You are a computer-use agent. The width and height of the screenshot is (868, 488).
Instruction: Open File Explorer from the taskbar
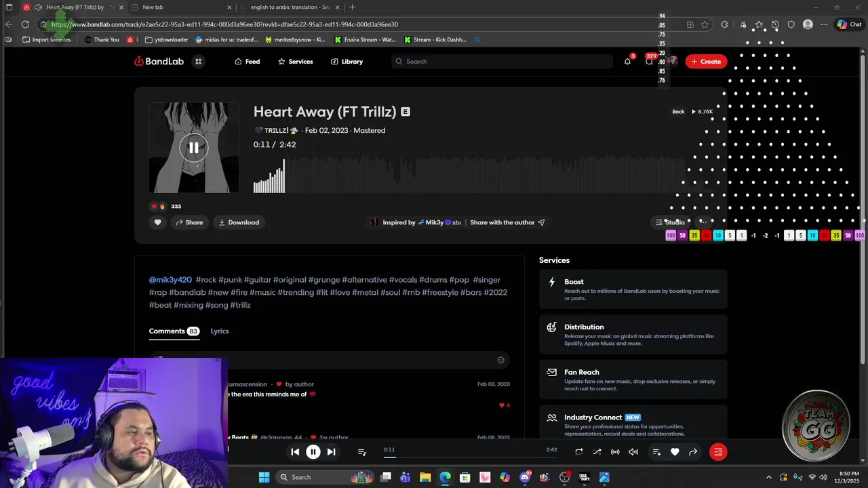click(425, 477)
